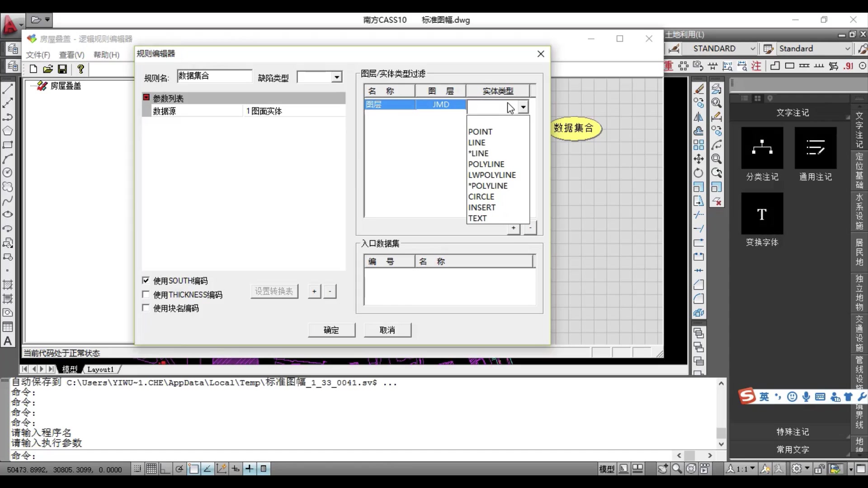The height and width of the screenshot is (488, 868).
Task: Open the 查看(V) menu
Action: tap(71, 55)
